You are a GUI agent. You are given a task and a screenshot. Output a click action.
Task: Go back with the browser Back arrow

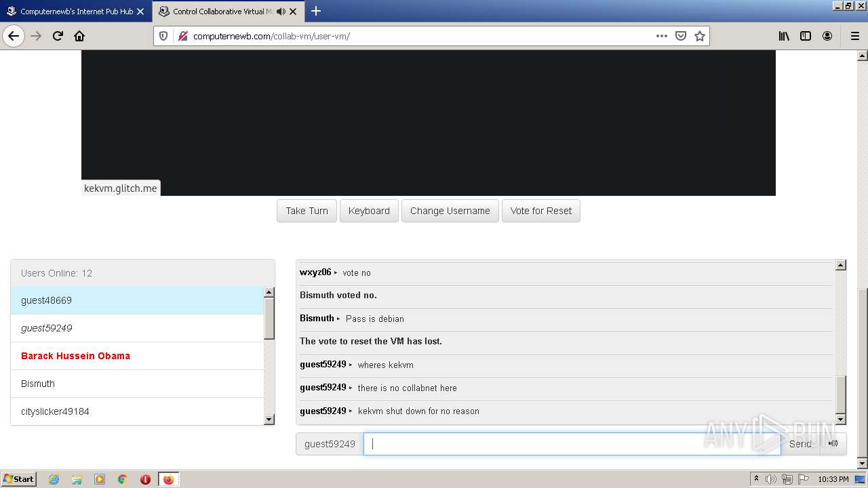[14, 36]
